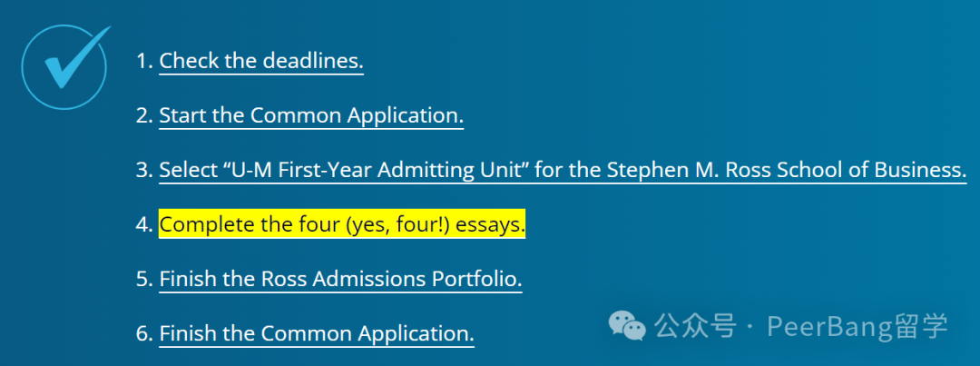The image size is (980, 366).
Task: Click list number 6 before Finish the Common Application
Action: (143, 333)
